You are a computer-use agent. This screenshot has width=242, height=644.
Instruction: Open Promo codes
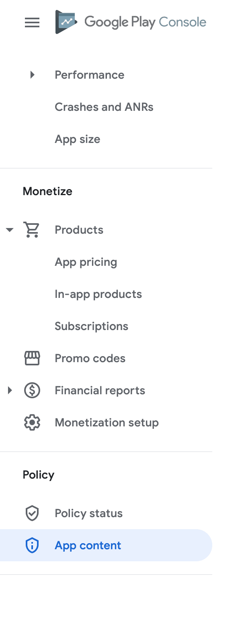coord(90,358)
